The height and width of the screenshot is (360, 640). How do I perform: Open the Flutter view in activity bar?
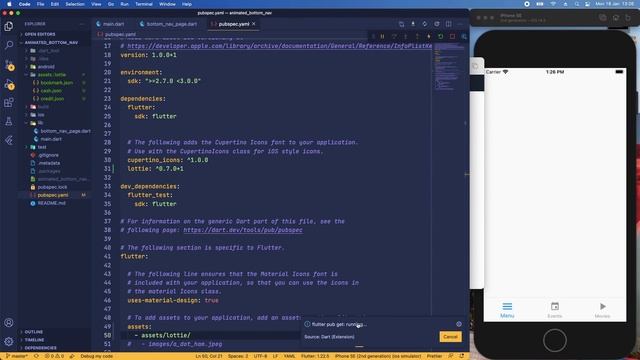pyautogui.click(x=9, y=140)
